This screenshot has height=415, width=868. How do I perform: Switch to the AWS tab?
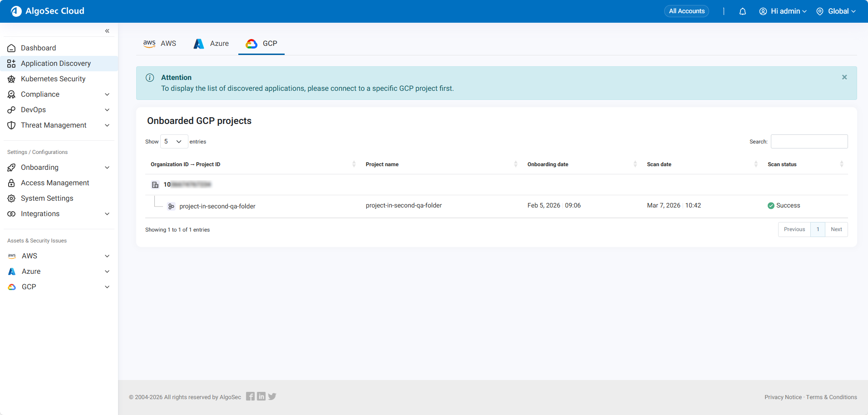pos(160,44)
